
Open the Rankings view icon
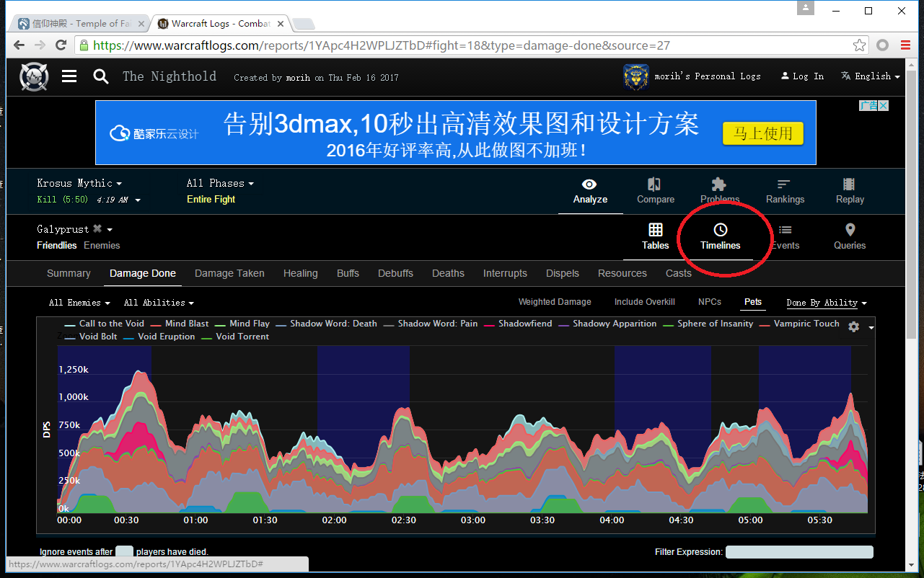click(784, 191)
